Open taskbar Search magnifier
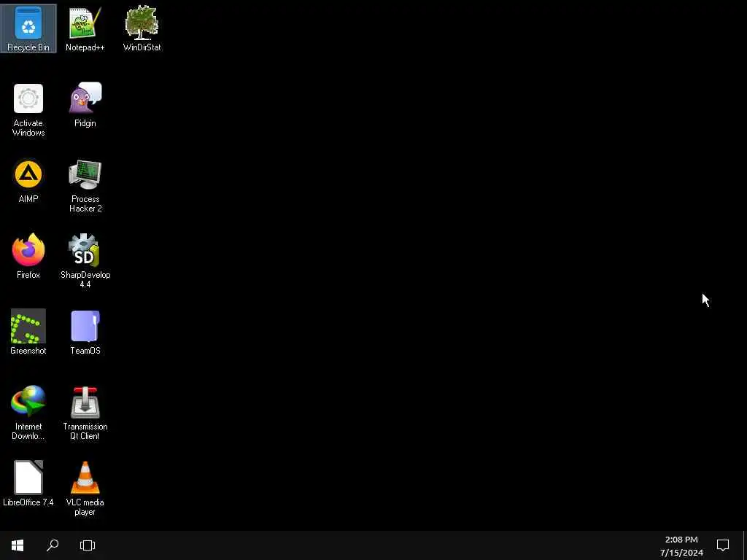The image size is (747, 560). click(53, 545)
